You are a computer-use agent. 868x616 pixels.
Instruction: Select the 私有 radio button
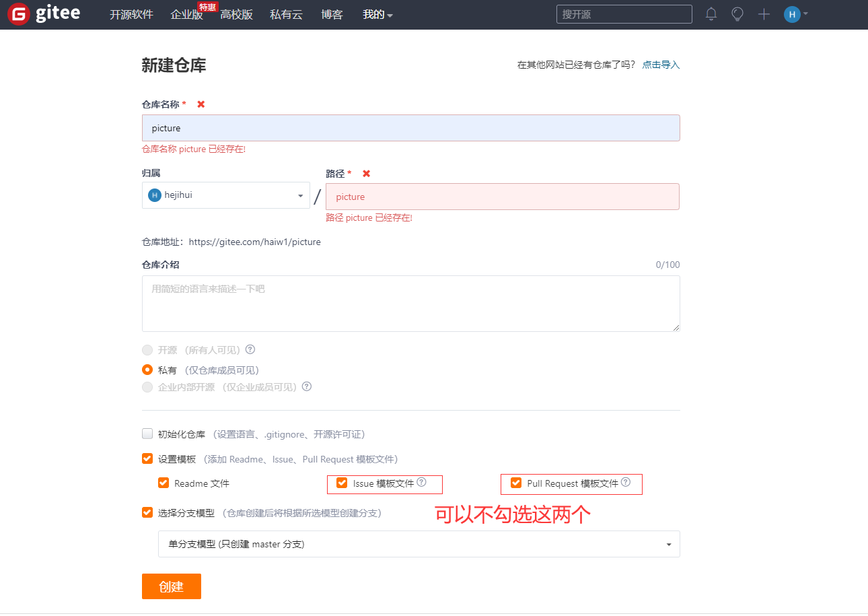pos(147,370)
